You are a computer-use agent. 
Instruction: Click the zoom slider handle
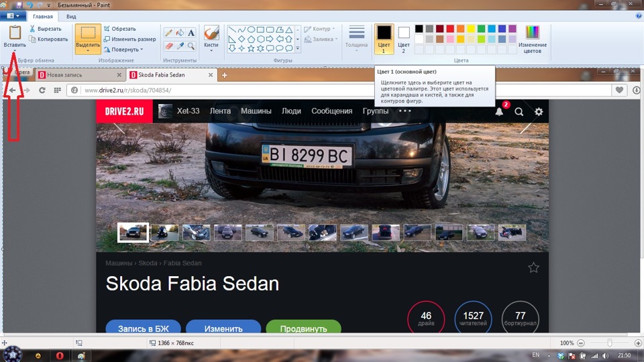[610, 343]
